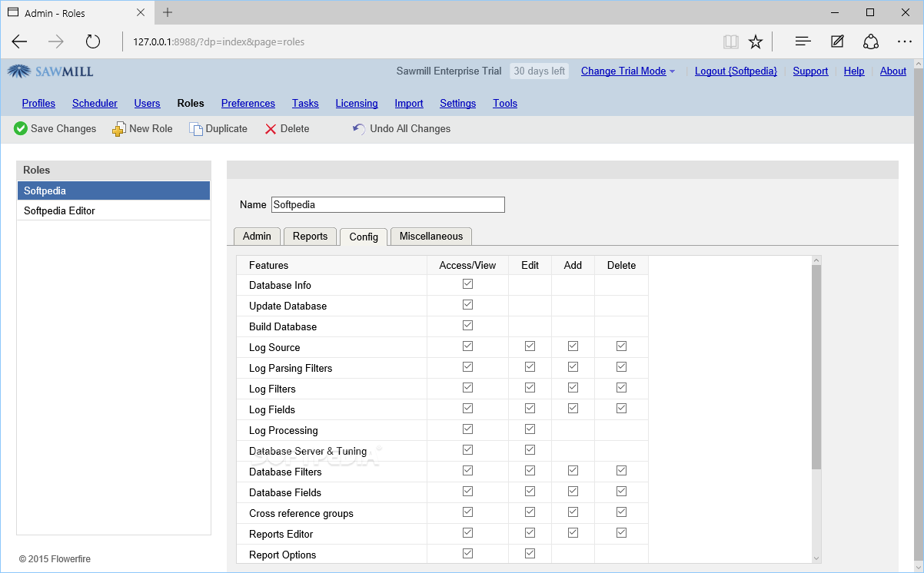
Task: Click the Duplicate pages icon
Action: tap(196, 129)
